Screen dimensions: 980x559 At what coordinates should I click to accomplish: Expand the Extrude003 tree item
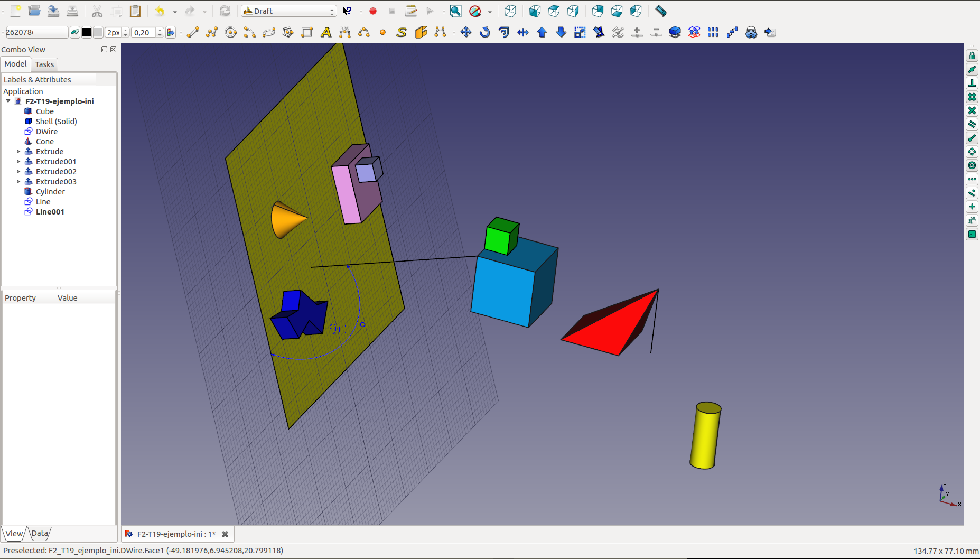(x=18, y=182)
